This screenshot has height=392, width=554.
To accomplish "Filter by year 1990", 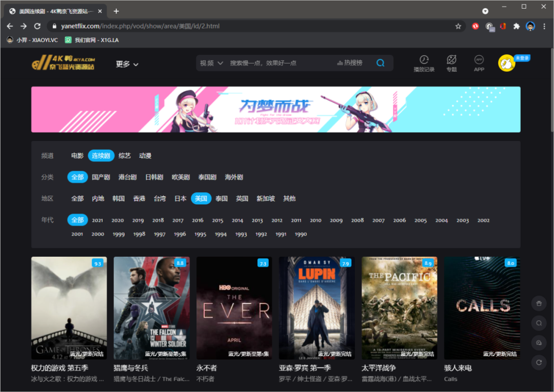I will pos(301,234).
